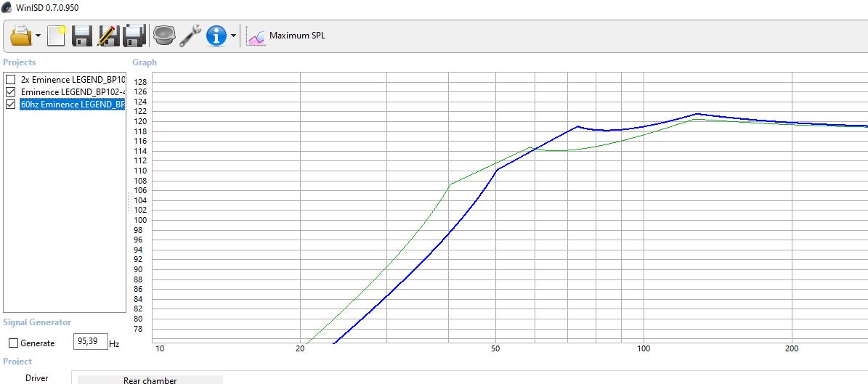
Task: Expand the open-project dropdown arrow
Action: 38,36
